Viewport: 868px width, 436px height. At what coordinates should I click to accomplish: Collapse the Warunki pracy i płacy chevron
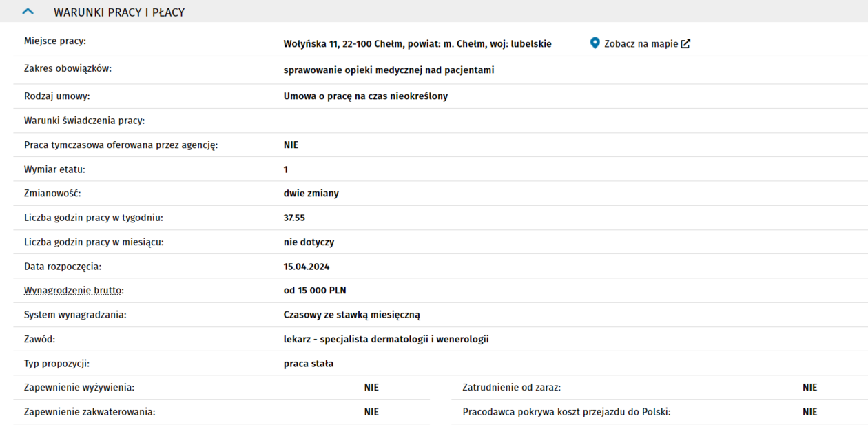pyautogui.click(x=28, y=12)
